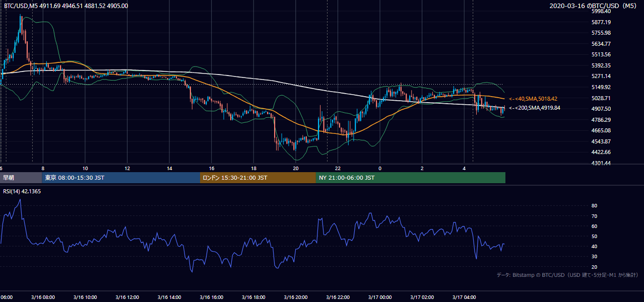Screen dimensions: 644x302
Task: Click price axis value 4665.08
Action: click(x=601, y=130)
